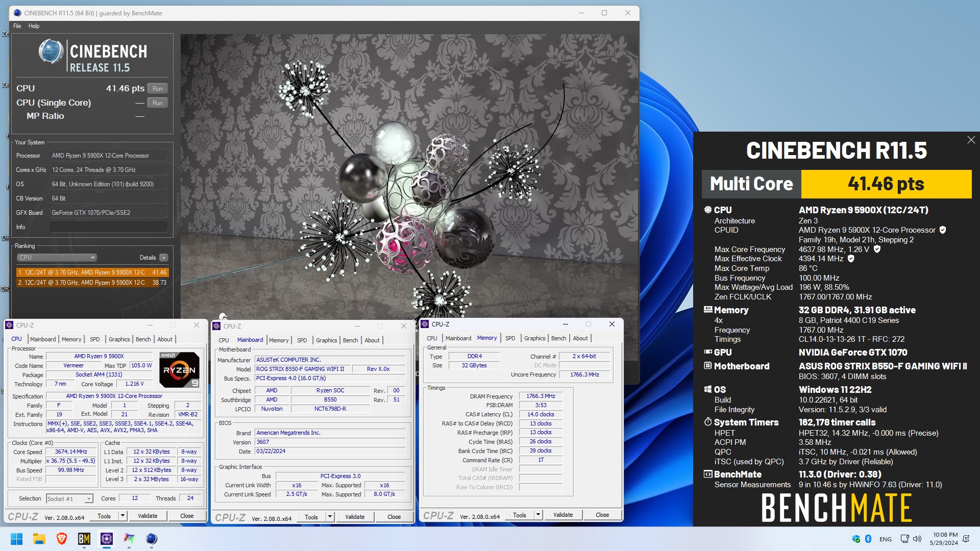Viewport: 980px width, 551px height.
Task: Open the Socket #1 selection dropdown
Action: (69, 498)
